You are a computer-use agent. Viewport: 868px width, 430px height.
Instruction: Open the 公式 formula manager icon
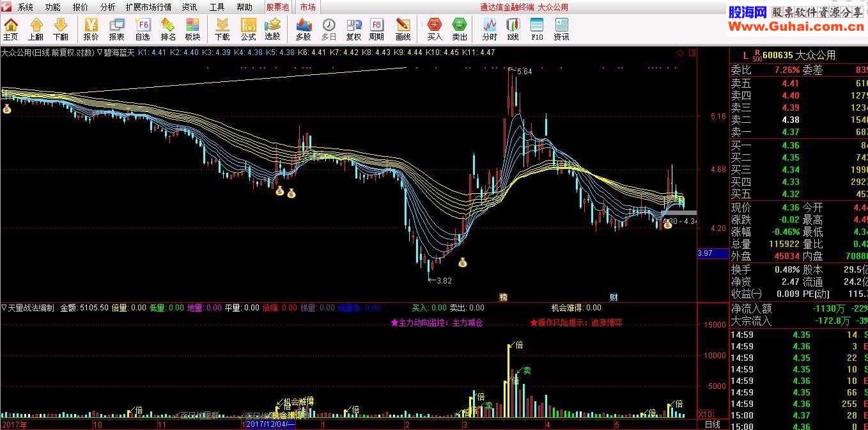click(x=248, y=29)
